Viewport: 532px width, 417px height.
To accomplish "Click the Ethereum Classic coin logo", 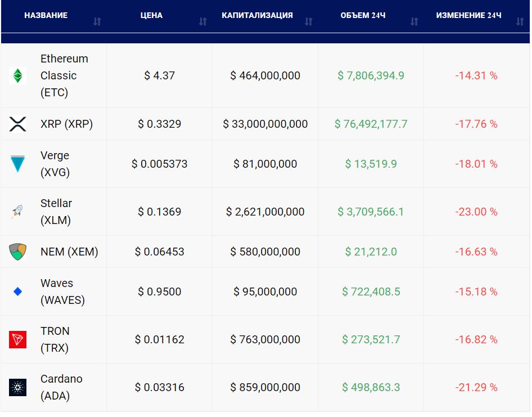I will [x=17, y=75].
